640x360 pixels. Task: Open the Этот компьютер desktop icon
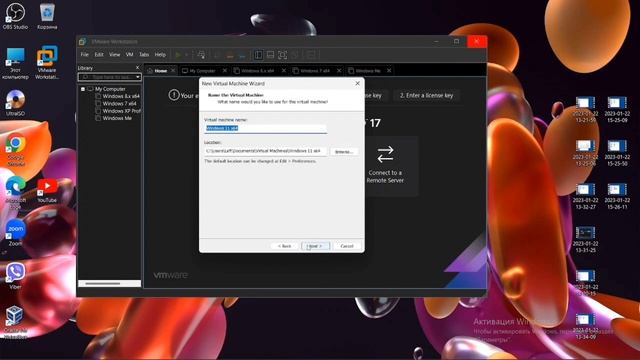(15, 63)
